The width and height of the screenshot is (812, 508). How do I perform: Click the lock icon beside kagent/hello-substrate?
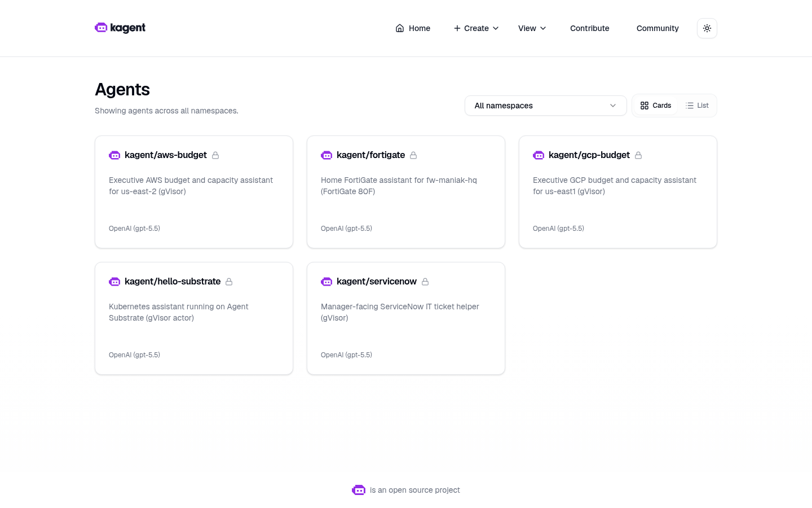tap(229, 282)
